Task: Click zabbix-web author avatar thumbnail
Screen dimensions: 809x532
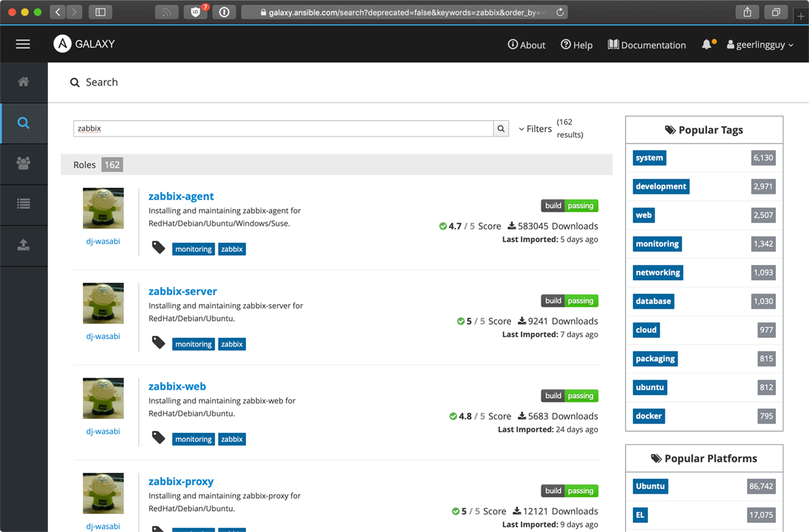Action: 103,398
